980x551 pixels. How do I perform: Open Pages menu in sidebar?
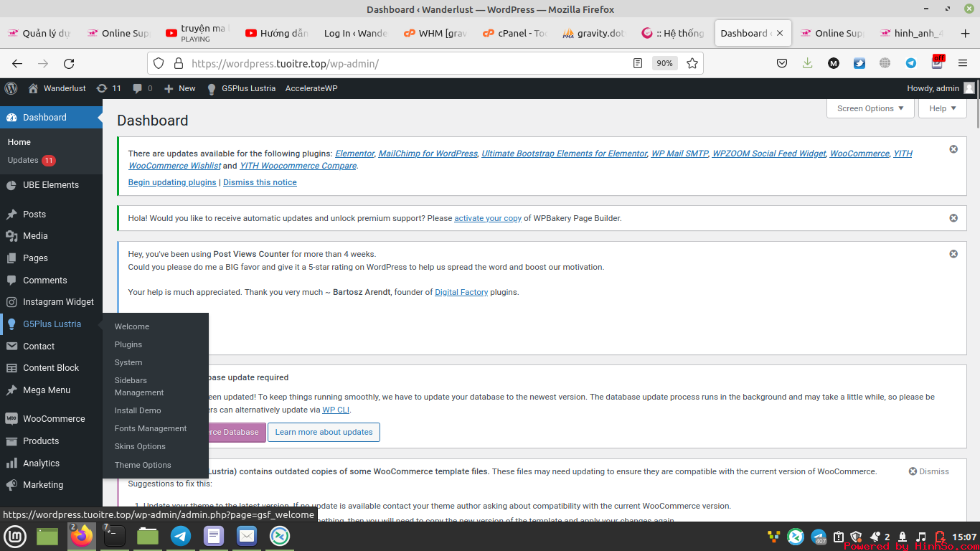51,258
